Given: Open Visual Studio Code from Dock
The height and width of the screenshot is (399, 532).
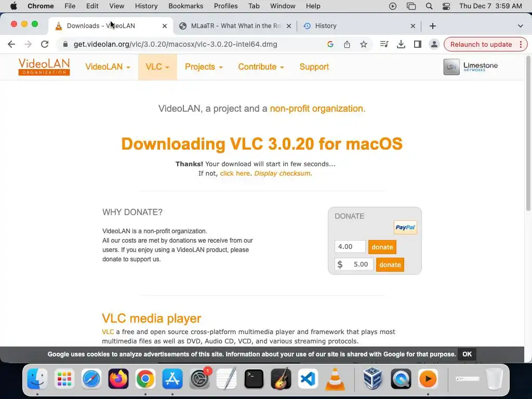Looking at the screenshot, I should point(308,379).
